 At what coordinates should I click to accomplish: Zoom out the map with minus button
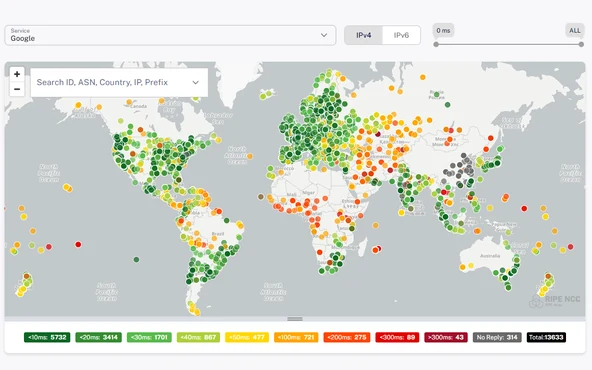click(x=17, y=89)
